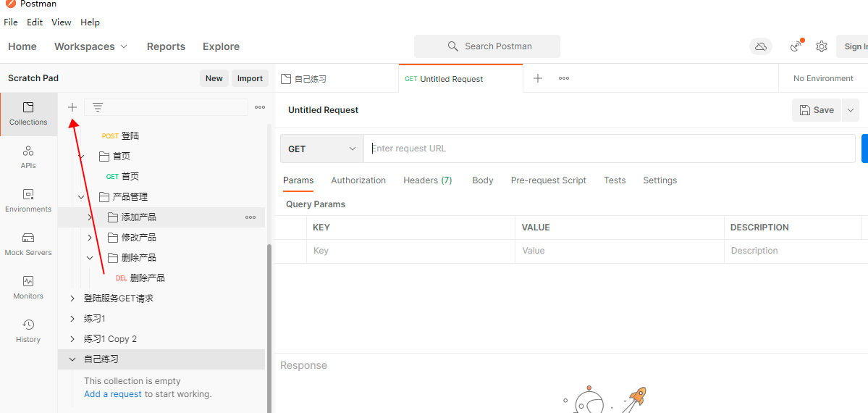
Task: Click the plus icon to create a collection
Action: [72, 107]
